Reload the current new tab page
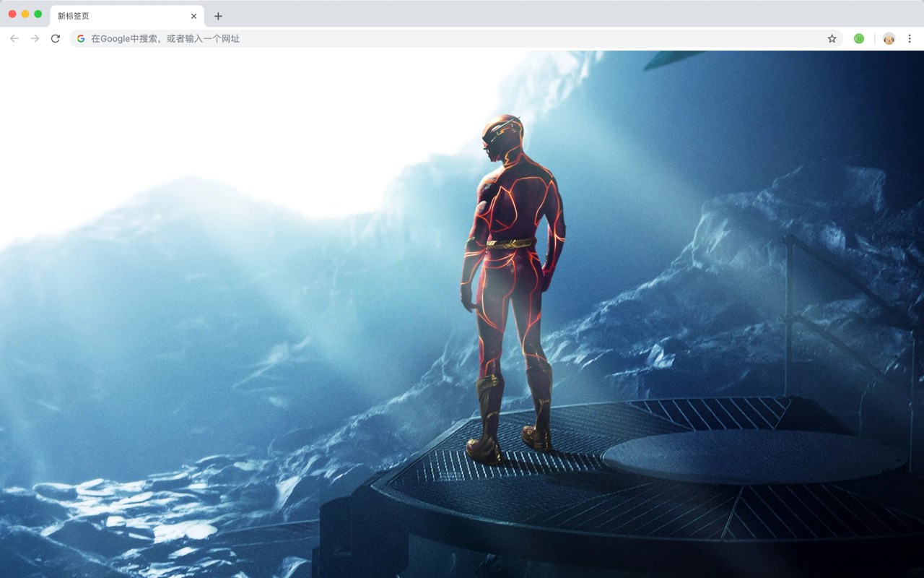 coord(56,38)
